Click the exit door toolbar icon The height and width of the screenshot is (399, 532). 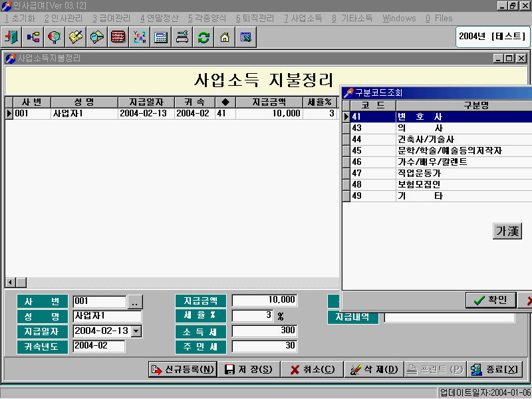[x=12, y=37]
